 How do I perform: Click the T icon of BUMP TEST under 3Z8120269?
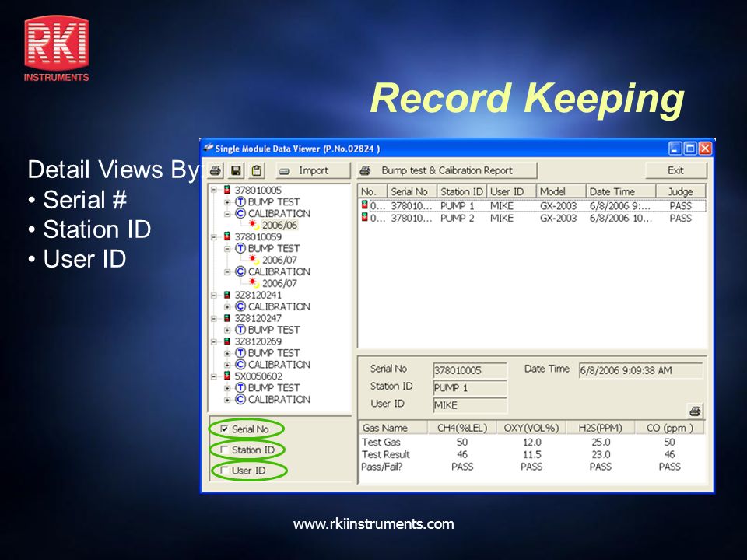[x=240, y=353]
